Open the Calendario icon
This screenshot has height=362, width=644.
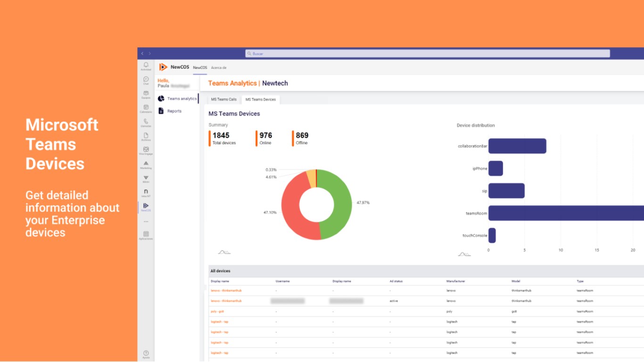[x=146, y=108]
